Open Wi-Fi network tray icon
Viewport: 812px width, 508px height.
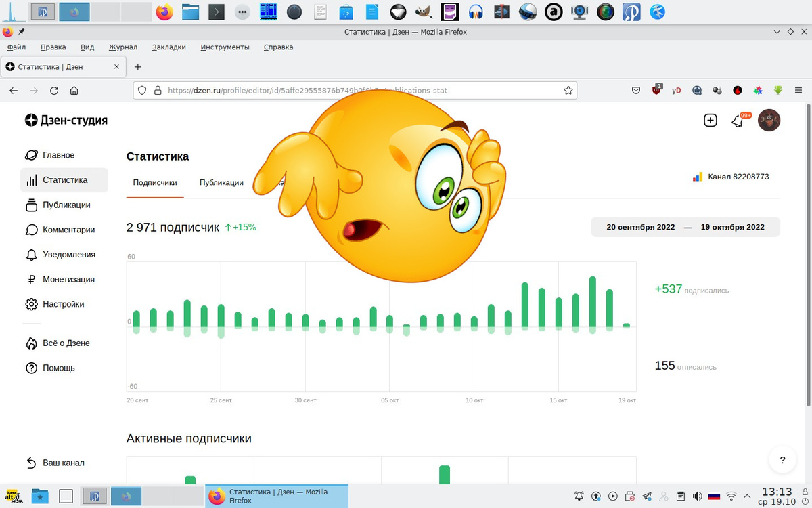coord(731,496)
